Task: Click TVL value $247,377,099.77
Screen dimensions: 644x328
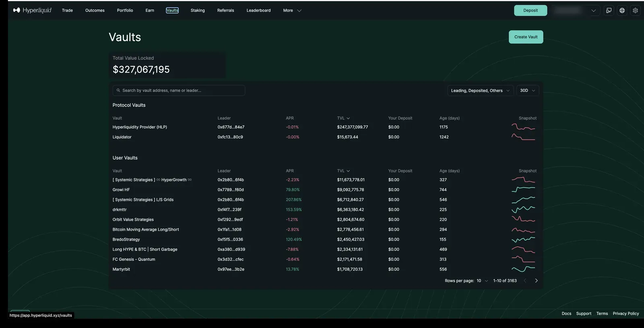Action: (x=353, y=127)
